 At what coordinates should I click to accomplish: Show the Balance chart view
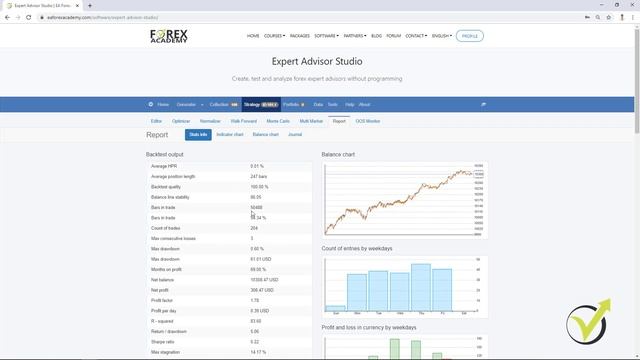pyautogui.click(x=266, y=135)
